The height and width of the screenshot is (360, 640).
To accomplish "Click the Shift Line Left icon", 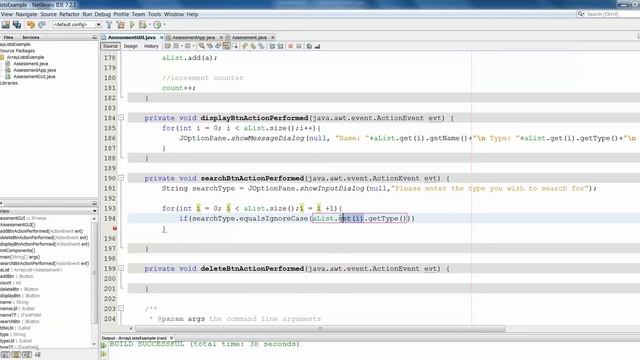I will (272, 46).
